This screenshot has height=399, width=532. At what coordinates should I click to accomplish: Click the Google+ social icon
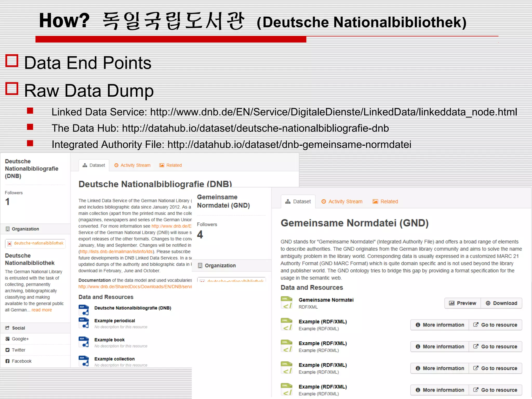click(x=8, y=339)
